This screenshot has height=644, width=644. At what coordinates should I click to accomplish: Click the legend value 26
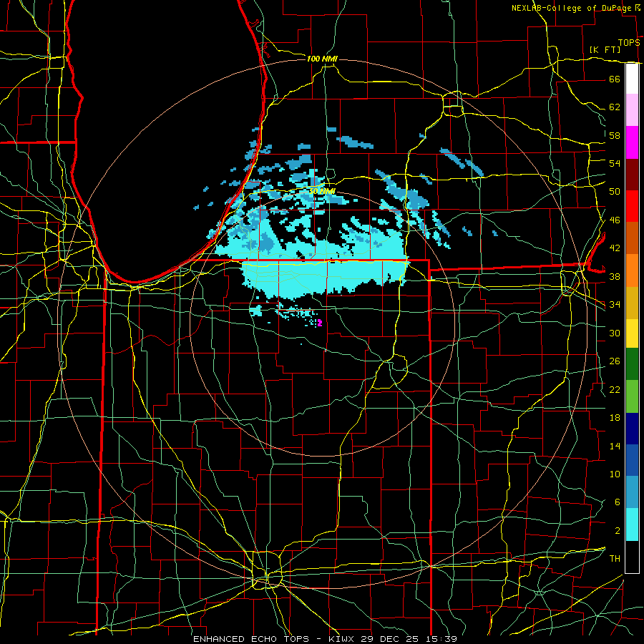point(615,361)
